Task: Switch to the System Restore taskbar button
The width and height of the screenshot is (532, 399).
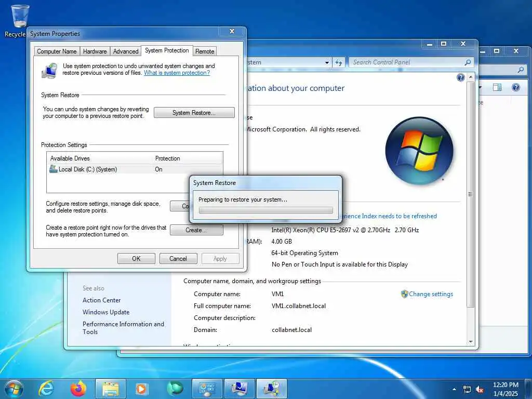Action: (271, 389)
